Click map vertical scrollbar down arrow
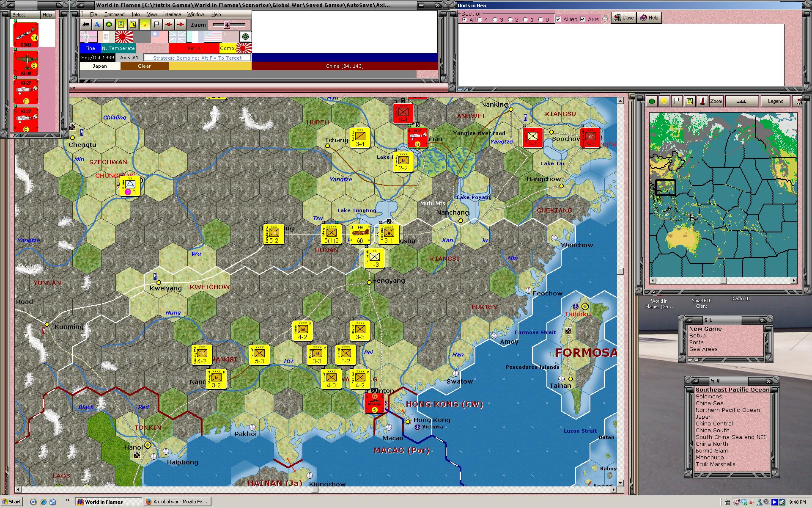This screenshot has height=508, width=812. (x=620, y=483)
